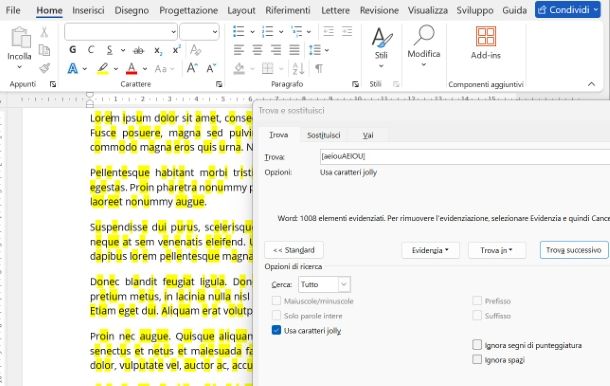Show paragraph marks with pilcrow icon
610x386 pixels.
pyautogui.click(x=319, y=68)
